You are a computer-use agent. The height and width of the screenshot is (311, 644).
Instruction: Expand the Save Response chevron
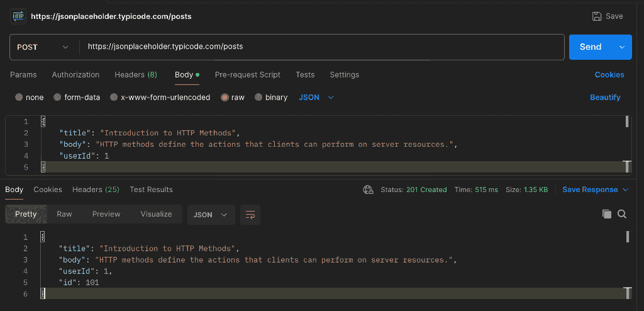(626, 189)
